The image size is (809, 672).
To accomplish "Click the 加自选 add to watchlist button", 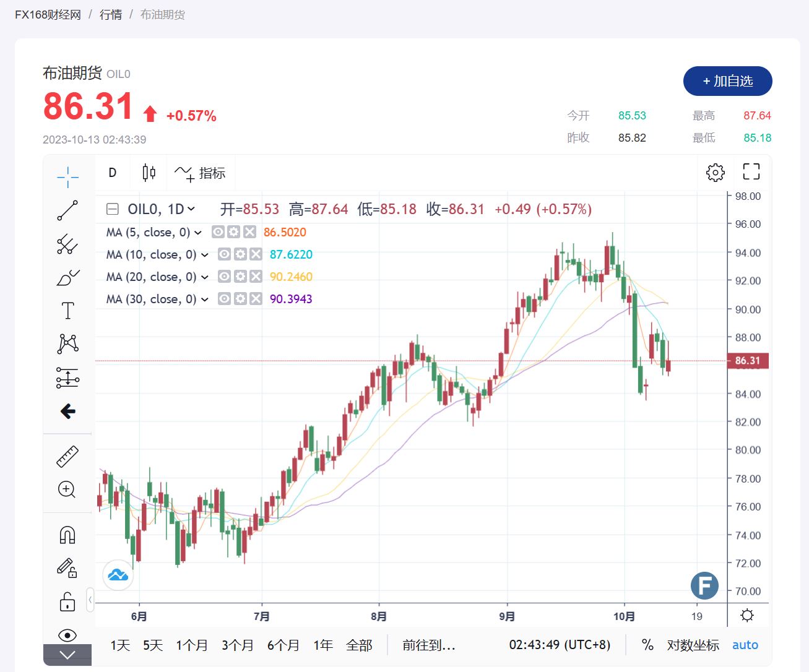I will click(x=727, y=81).
